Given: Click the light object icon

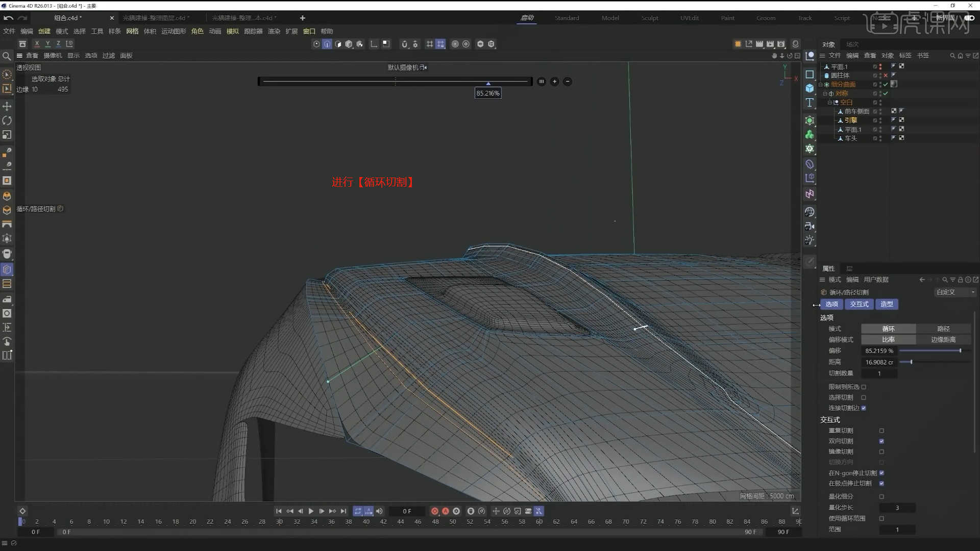Looking at the screenshot, I should point(810,240).
